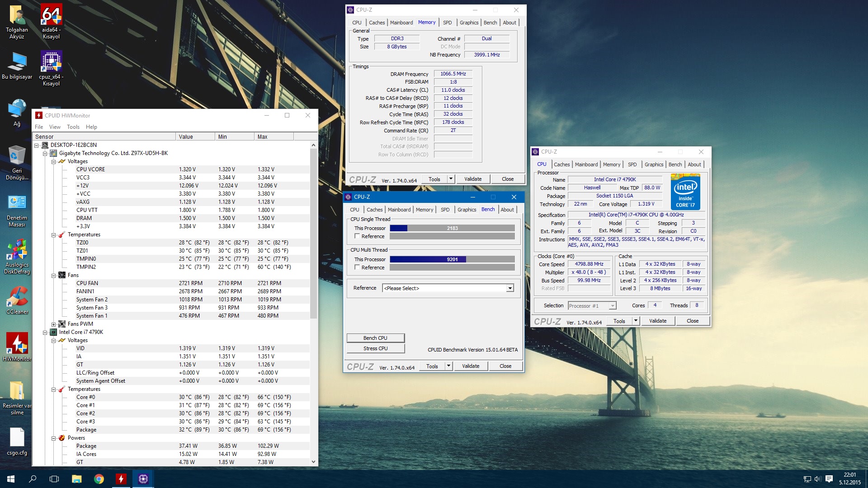Click the taskbar search icon
The width and height of the screenshot is (868, 488).
(33, 479)
